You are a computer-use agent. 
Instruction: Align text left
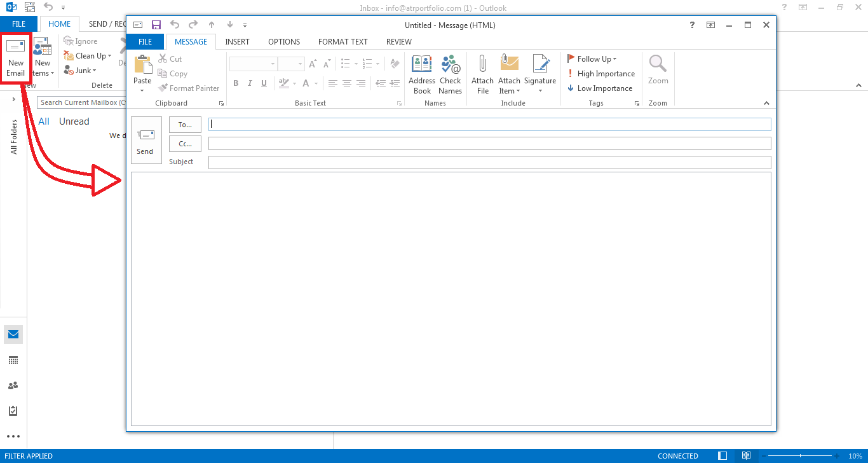click(x=333, y=83)
